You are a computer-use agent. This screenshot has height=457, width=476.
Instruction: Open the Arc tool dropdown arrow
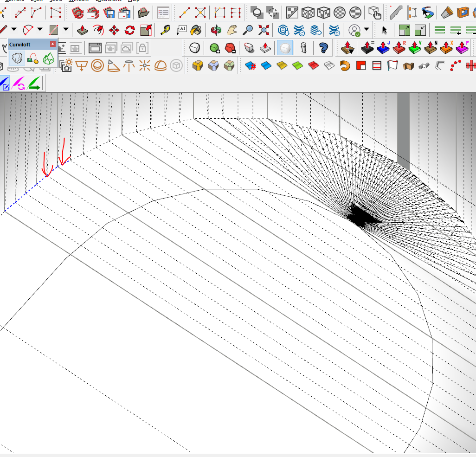coord(40,29)
